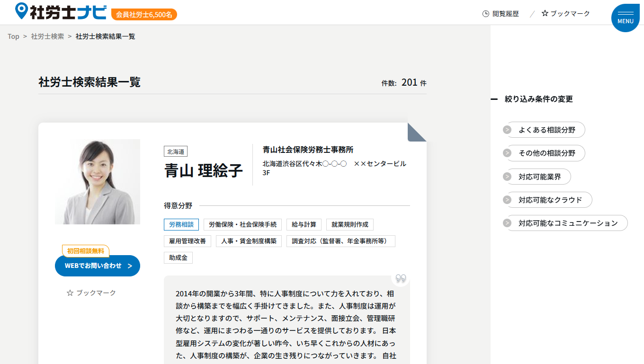Select the 給与計算 tag

pos(304,224)
